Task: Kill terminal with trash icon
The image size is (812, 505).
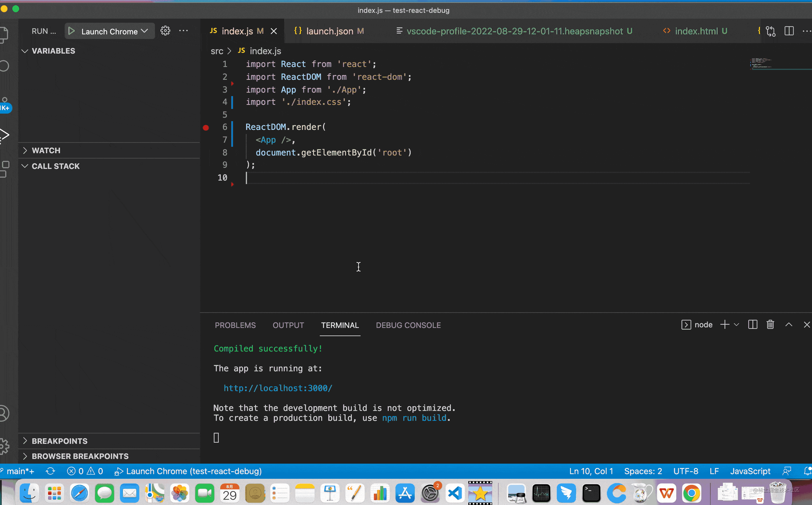Action: (770, 325)
